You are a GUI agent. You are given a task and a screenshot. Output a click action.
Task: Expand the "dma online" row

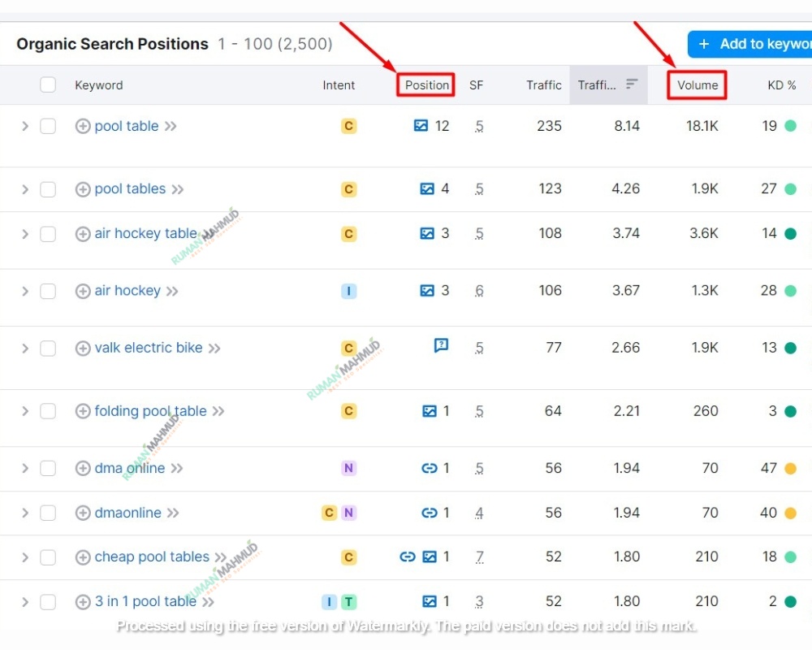coord(25,468)
